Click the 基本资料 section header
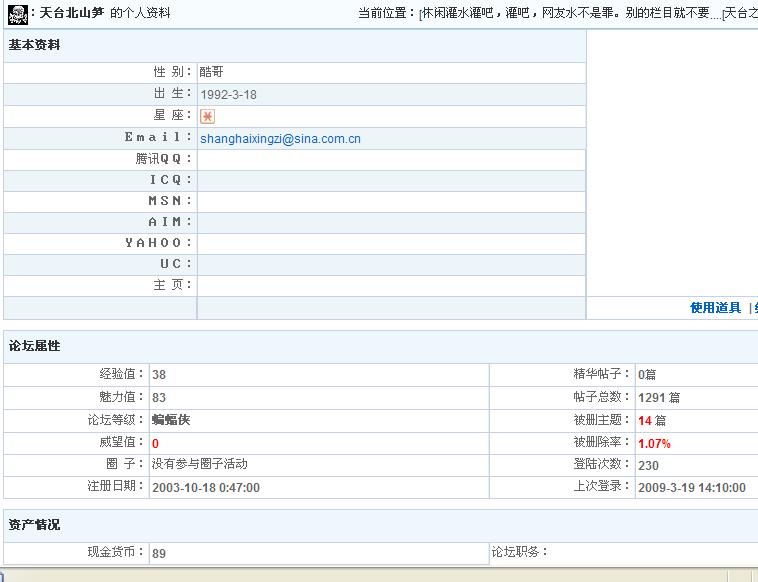758x582 pixels. (x=34, y=44)
